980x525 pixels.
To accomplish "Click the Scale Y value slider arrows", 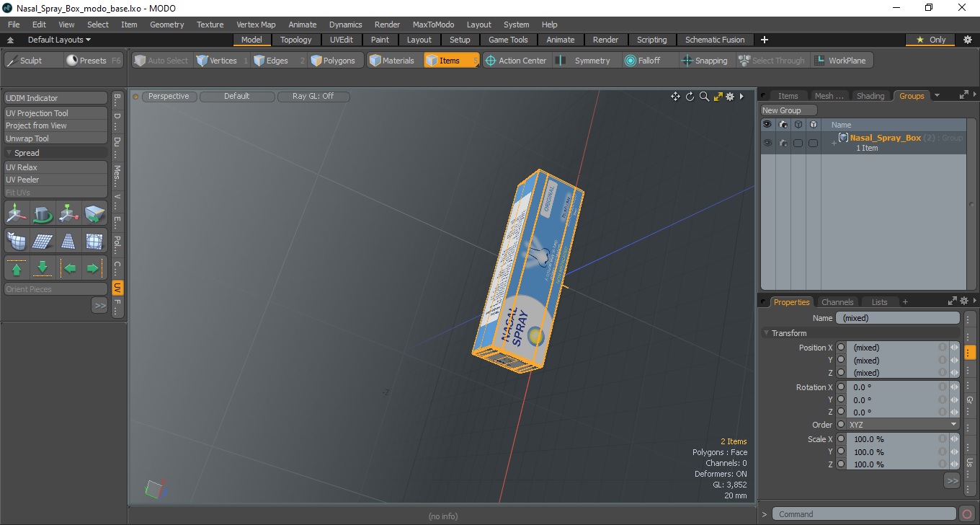I will click(x=954, y=451).
